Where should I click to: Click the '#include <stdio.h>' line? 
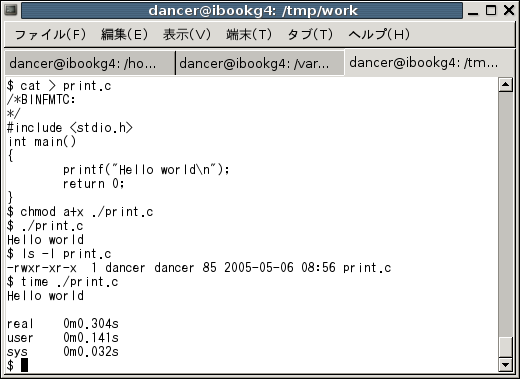[70, 128]
